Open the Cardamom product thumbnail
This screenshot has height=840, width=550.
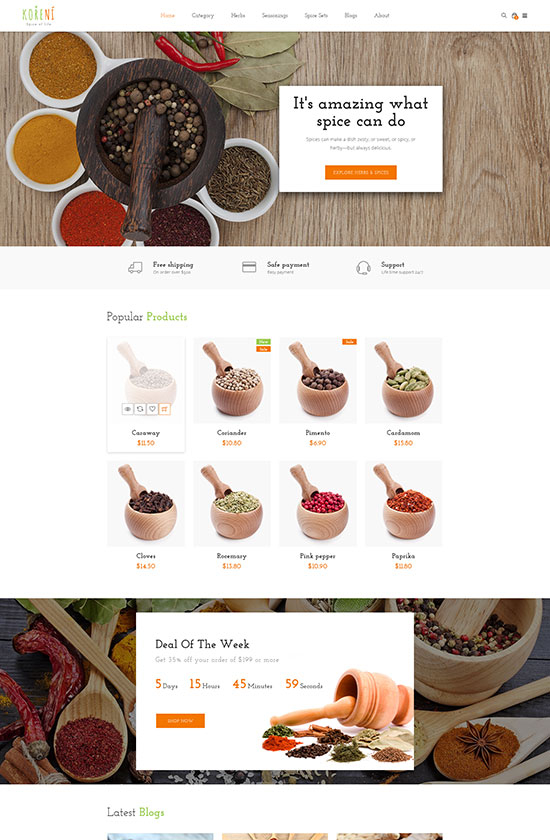pos(403,380)
